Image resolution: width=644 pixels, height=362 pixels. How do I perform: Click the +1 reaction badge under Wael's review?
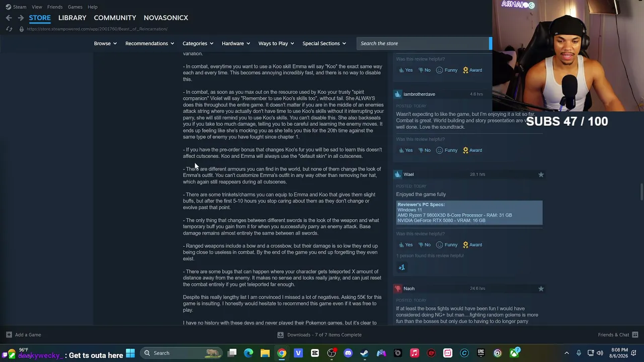pyautogui.click(x=401, y=267)
